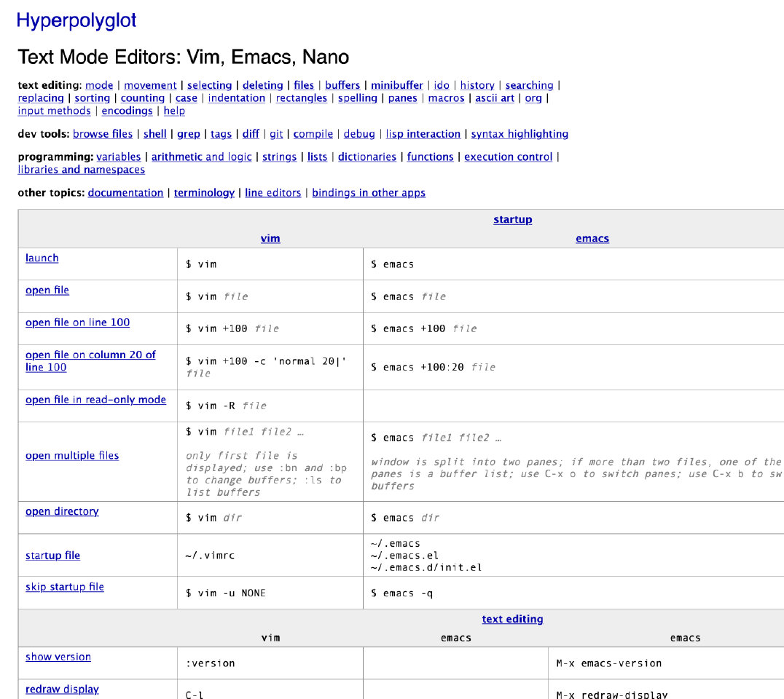Select the 'browse files' dev tools link
Image resolution: width=784 pixels, height=699 pixels.
103,134
